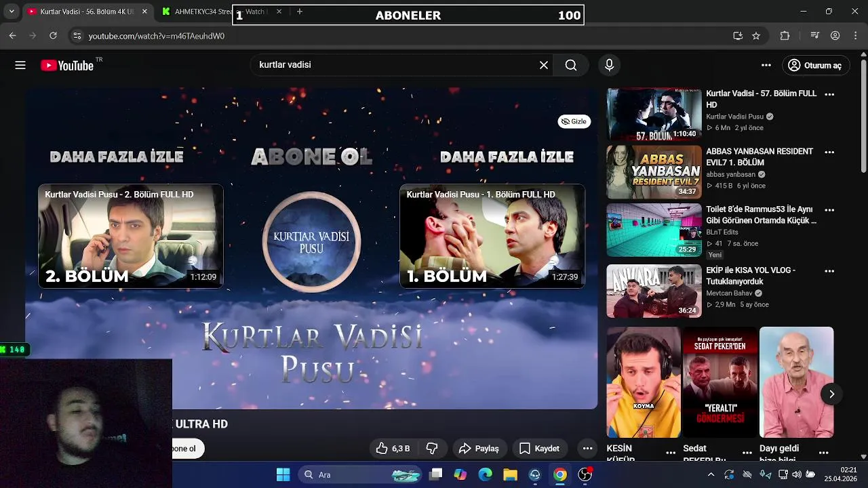Open Chrome tab search dropdown arrow
The image size is (868, 488).
pyautogui.click(x=12, y=12)
